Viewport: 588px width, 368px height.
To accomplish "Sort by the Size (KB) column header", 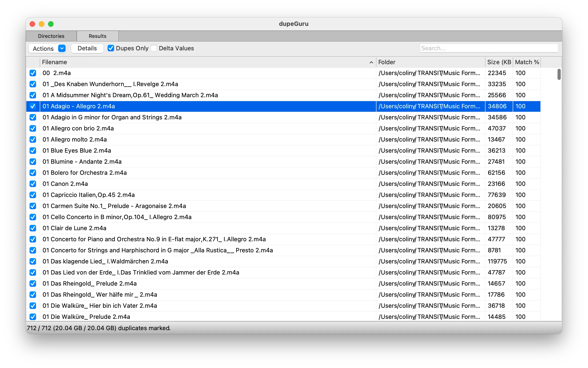I will (x=499, y=62).
